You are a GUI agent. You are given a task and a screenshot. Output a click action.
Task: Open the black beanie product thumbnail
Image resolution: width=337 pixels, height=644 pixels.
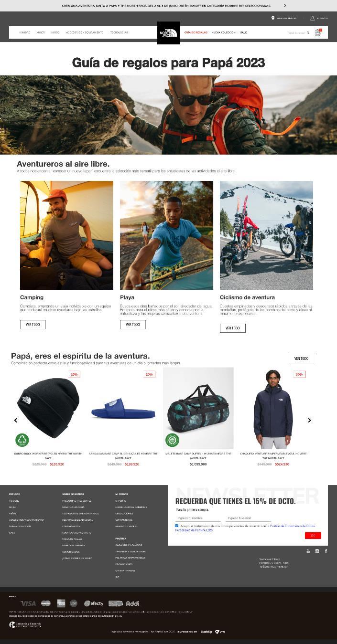pyautogui.click(x=48, y=409)
